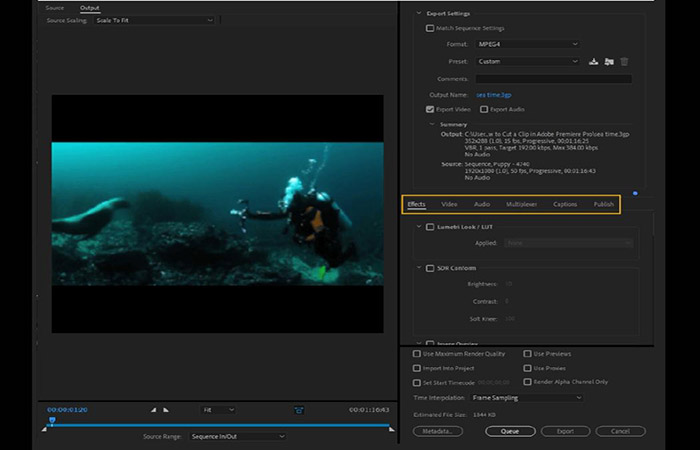Image resolution: width=700 pixels, height=450 pixels.
Task: Check Render Alpha Channel Only
Action: [527, 382]
